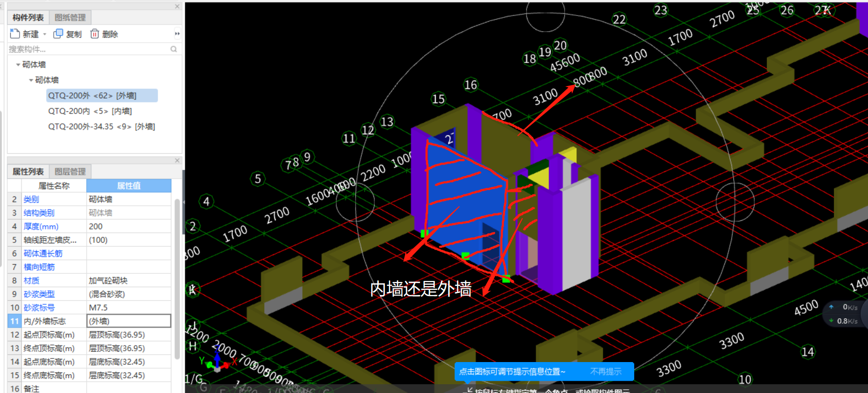The width and height of the screenshot is (868, 393).
Task: Click the 删除 delete button
Action: [104, 34]
